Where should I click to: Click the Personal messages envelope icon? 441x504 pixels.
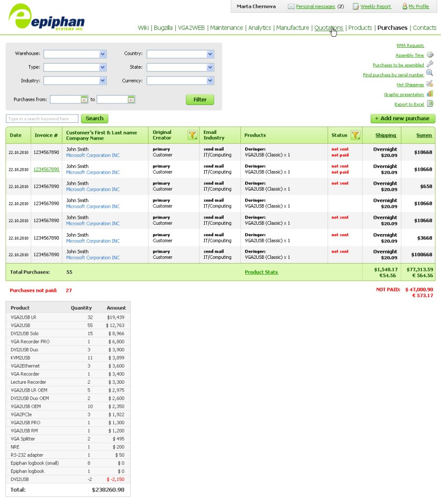pos(291,6)
